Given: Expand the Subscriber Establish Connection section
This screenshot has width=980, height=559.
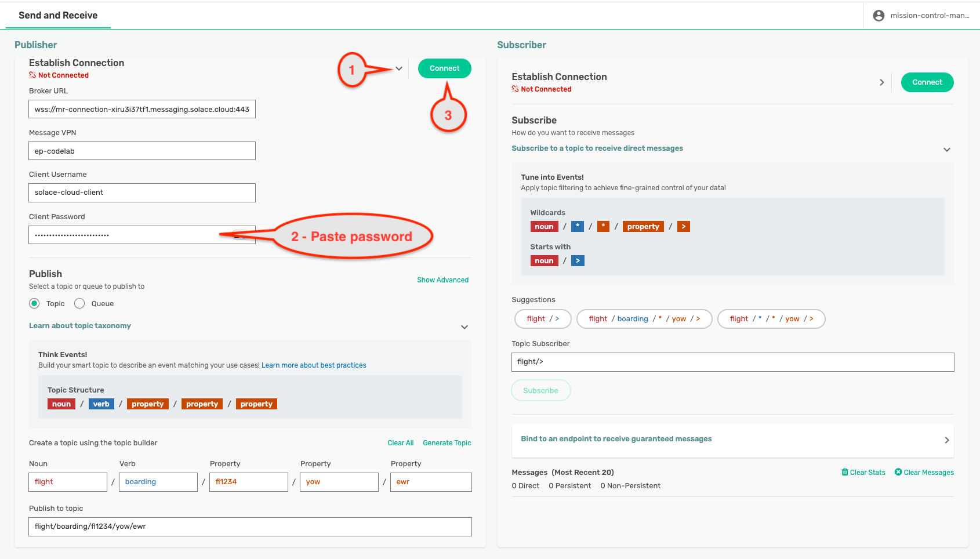Looking at the screenshot, I should [881, 82].
